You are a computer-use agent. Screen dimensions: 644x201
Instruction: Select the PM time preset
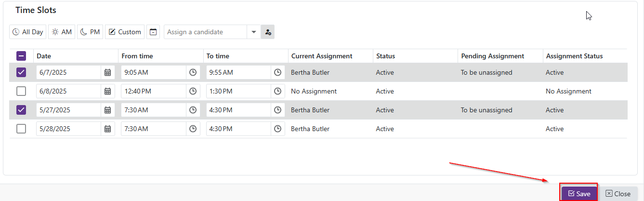point(90,32)
